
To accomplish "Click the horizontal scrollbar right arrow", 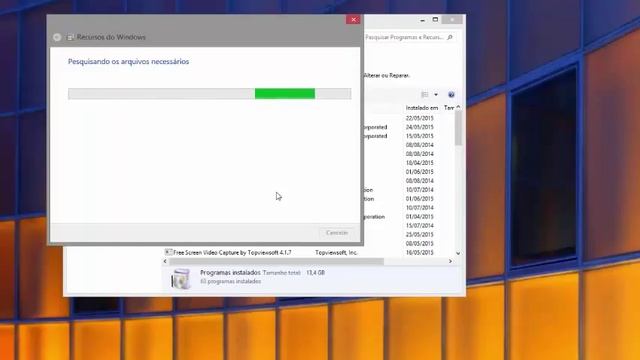I will pos(450,261).
